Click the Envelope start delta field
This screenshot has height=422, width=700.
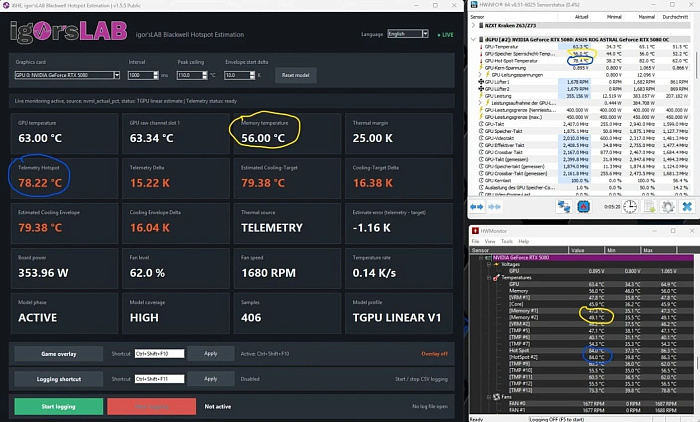[x=240, y=75]
